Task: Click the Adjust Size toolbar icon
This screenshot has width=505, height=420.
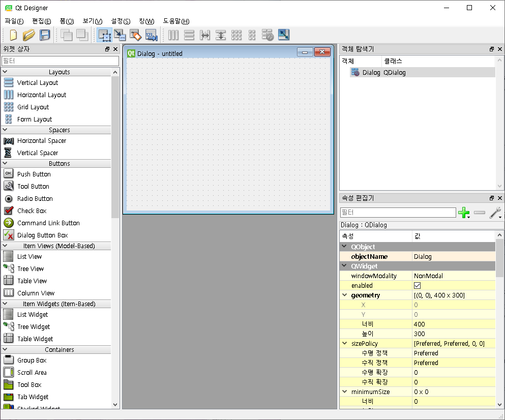Action: pos(284,35)
